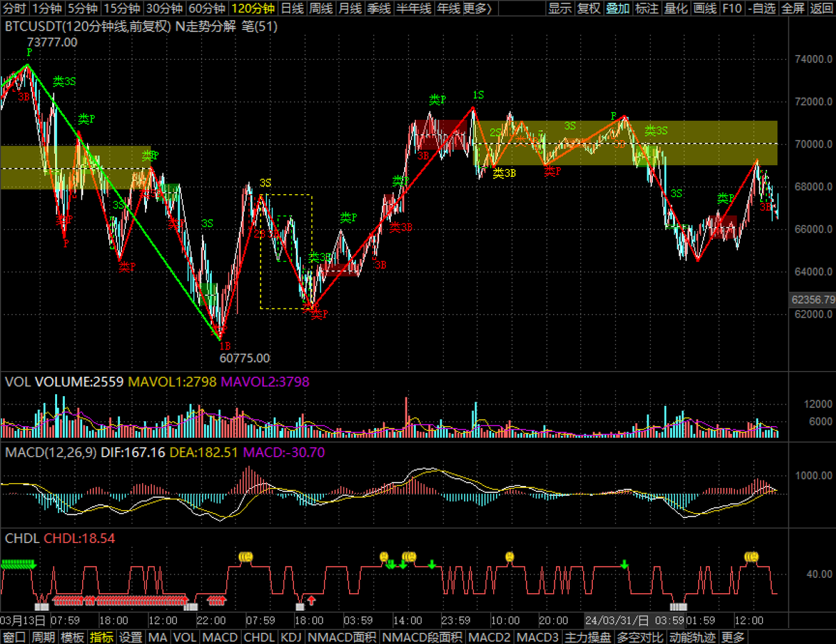Choose the NMACD面积 indicator tab

tap(342, 637)
